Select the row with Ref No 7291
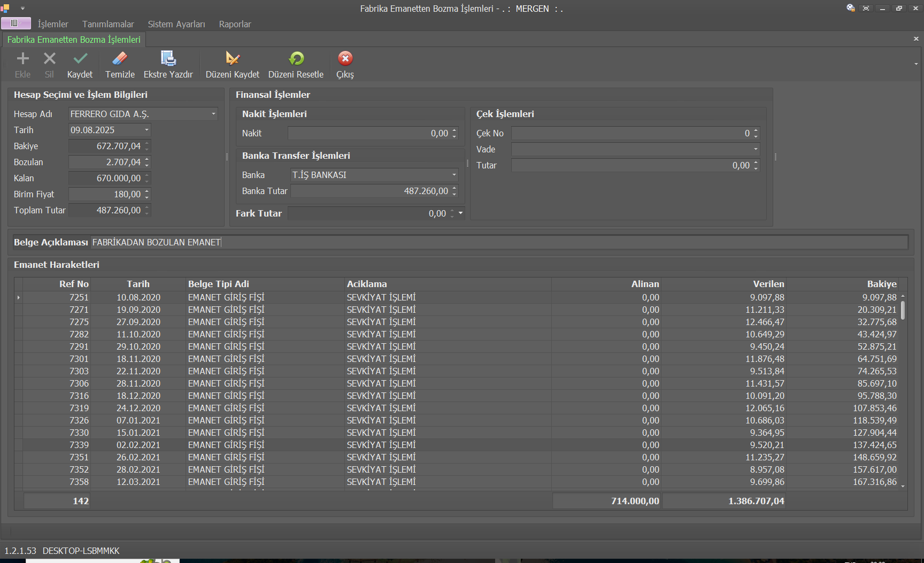924x563 pixels. 79,346
